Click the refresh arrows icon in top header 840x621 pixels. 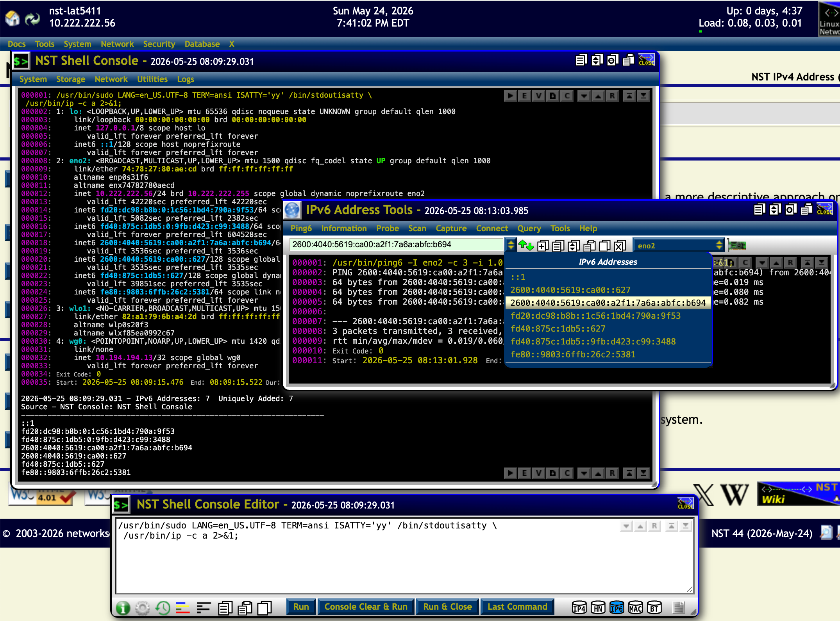pos(32,18)
